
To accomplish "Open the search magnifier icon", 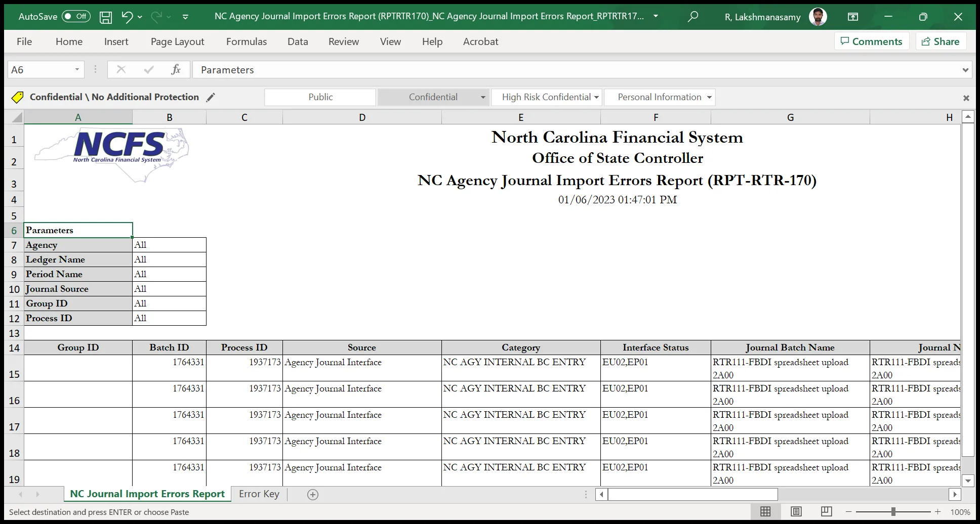I will pyautogui.click(x=692, y=17).
